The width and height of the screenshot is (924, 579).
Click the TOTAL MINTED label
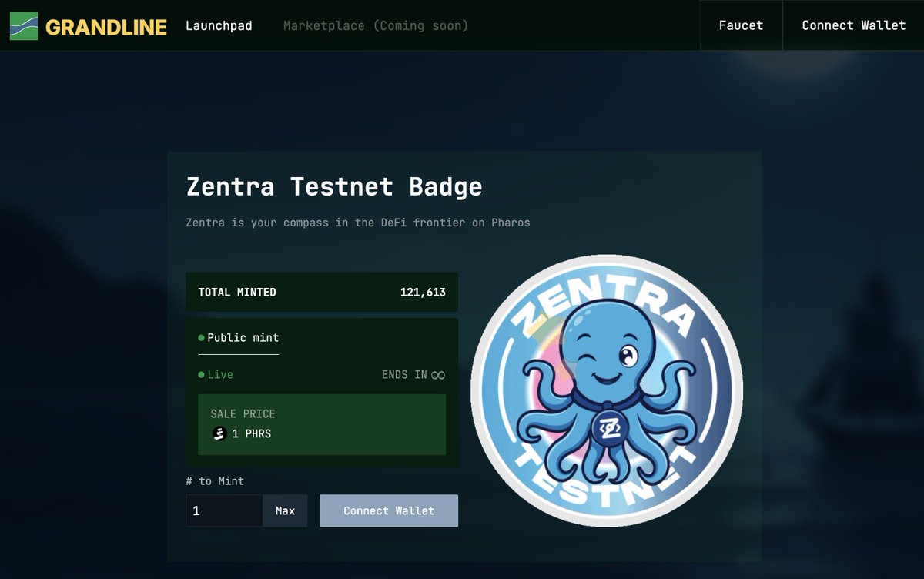[x=237, y=293]
